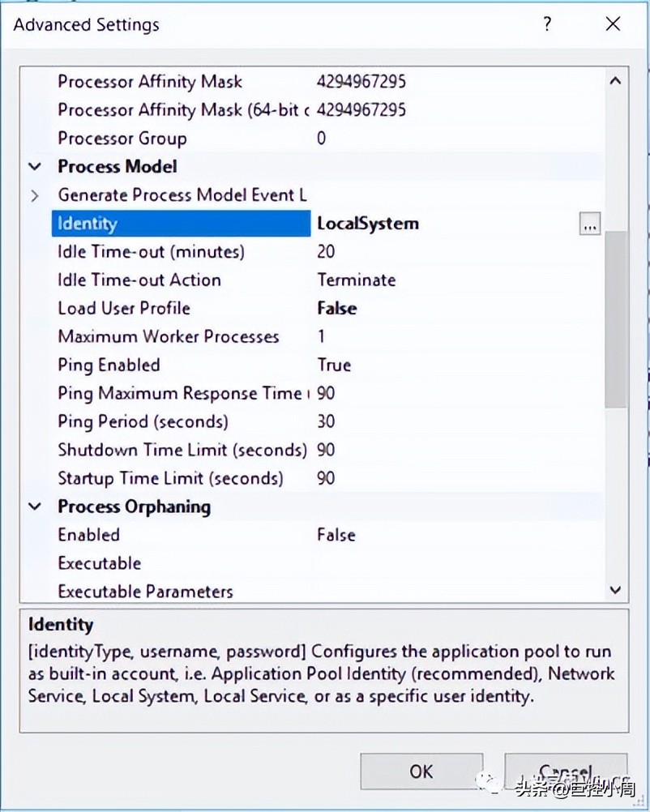Select the Processor Group property row

pyautogui.click(x=122, y=139)
